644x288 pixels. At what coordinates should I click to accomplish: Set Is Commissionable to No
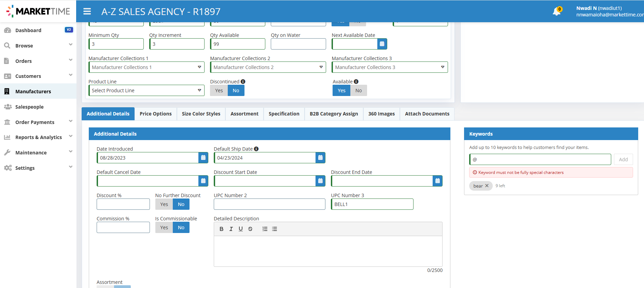(x=181, y=228)
